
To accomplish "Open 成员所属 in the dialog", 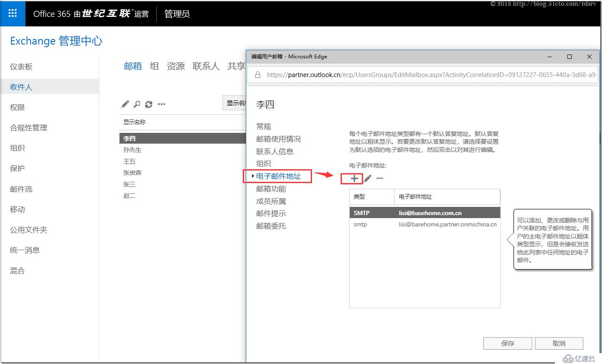I will click(271, 201).
